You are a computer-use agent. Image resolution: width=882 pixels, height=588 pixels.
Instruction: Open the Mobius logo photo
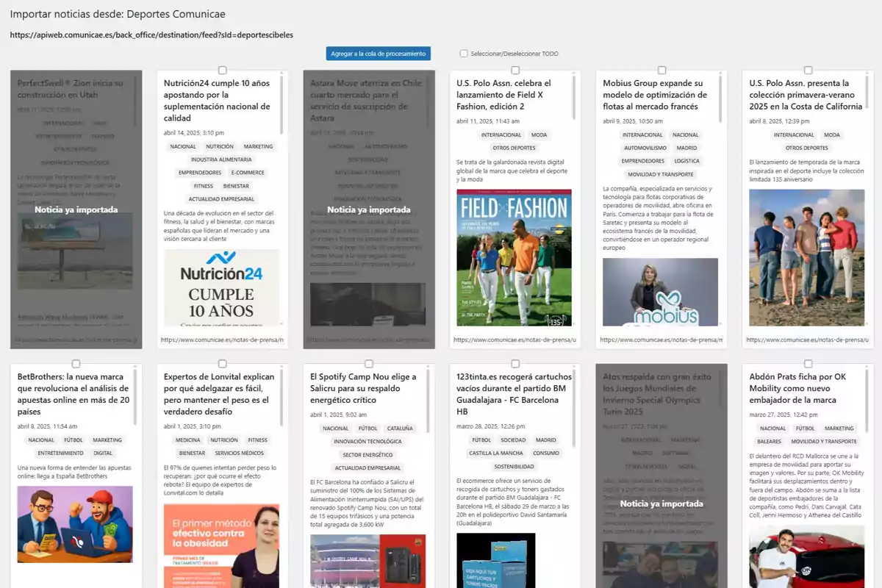point(660,292)
